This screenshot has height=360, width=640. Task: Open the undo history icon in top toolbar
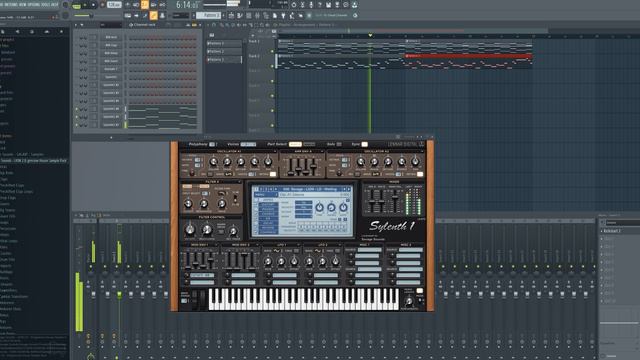tap(294, 5)
